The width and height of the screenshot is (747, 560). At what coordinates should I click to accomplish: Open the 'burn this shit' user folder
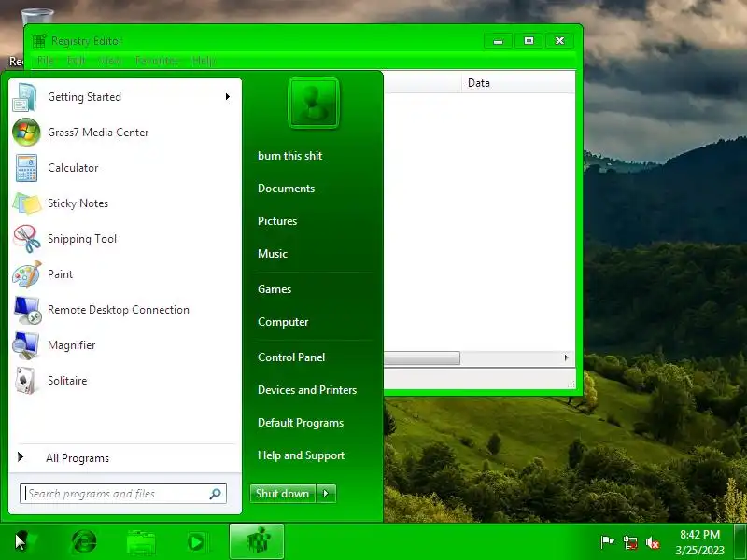(x=289, y=156)
